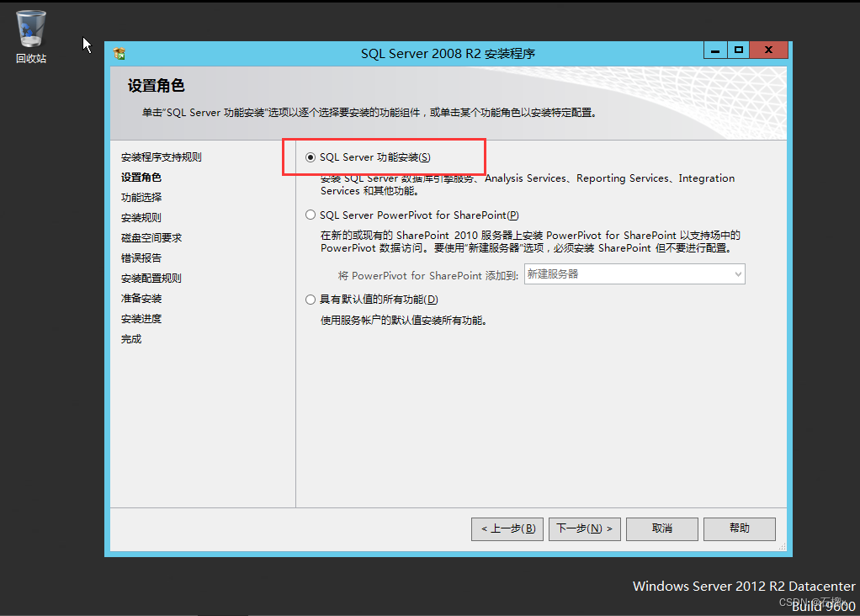The height and width of the screenshot is (616, 860).
Task: Choose 具有默认值的所有功能 radio option
Action: coord(311,300)
